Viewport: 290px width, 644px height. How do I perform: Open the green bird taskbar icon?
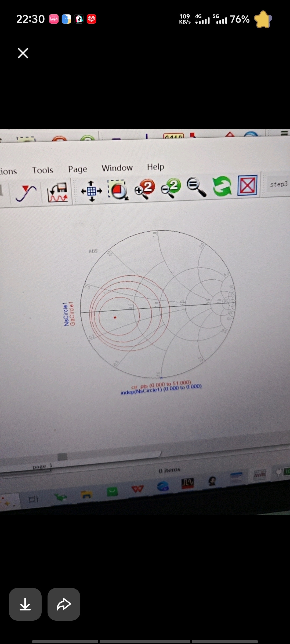pos(60,497)
